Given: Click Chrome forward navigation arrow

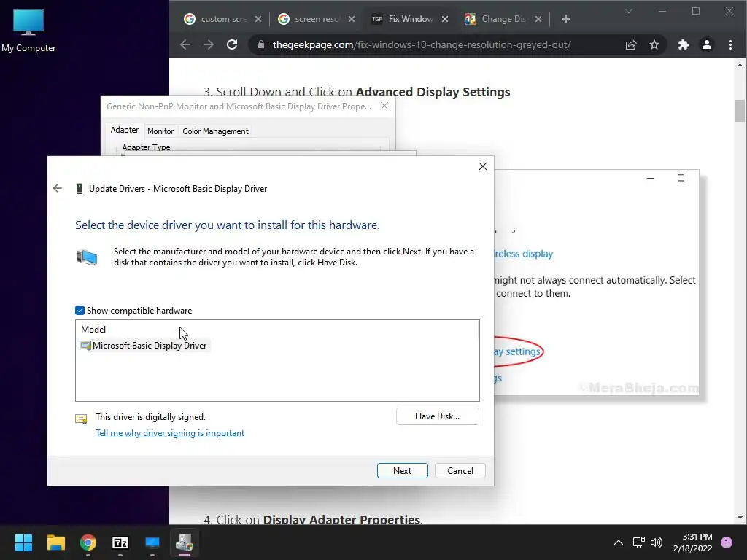Looking at the screenshot, I should click(x=209, y=44).
